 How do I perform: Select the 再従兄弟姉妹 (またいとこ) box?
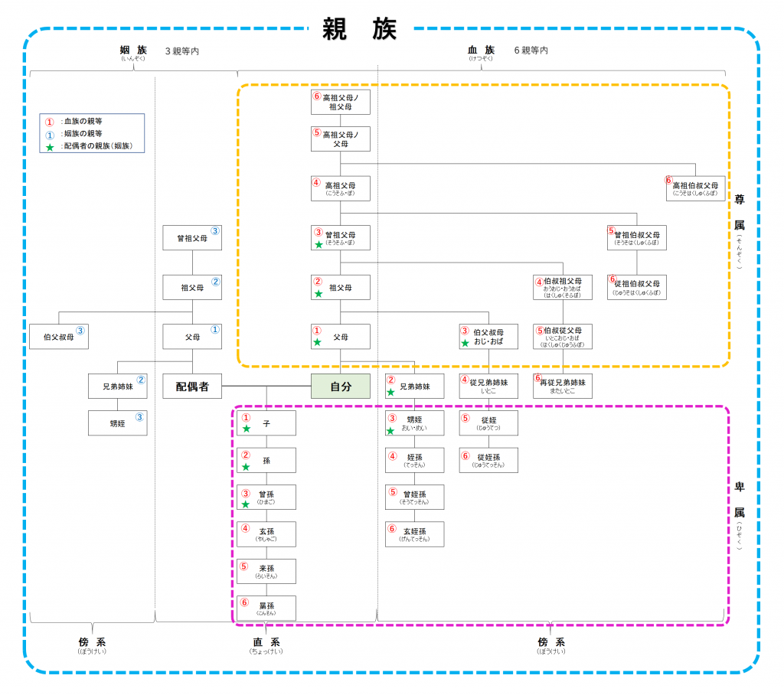[563, 386]
